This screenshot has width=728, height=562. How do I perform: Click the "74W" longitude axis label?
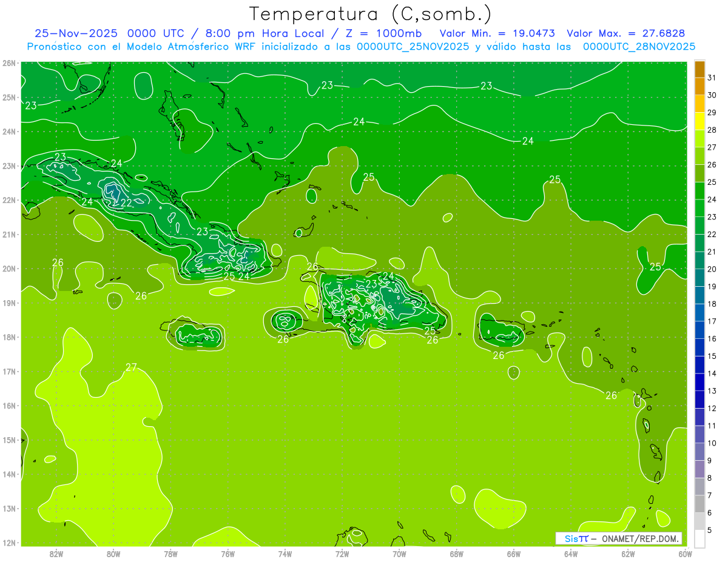[x=285, y=554]
